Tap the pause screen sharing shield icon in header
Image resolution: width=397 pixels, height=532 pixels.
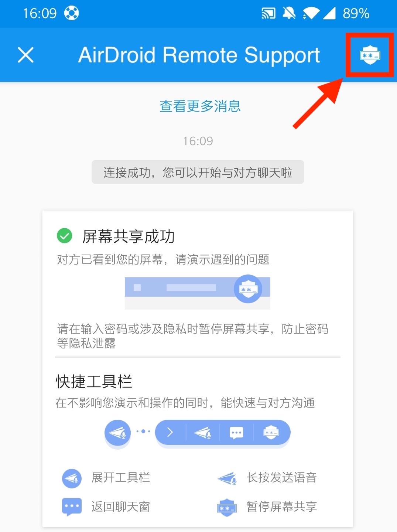tap(370, 55)
